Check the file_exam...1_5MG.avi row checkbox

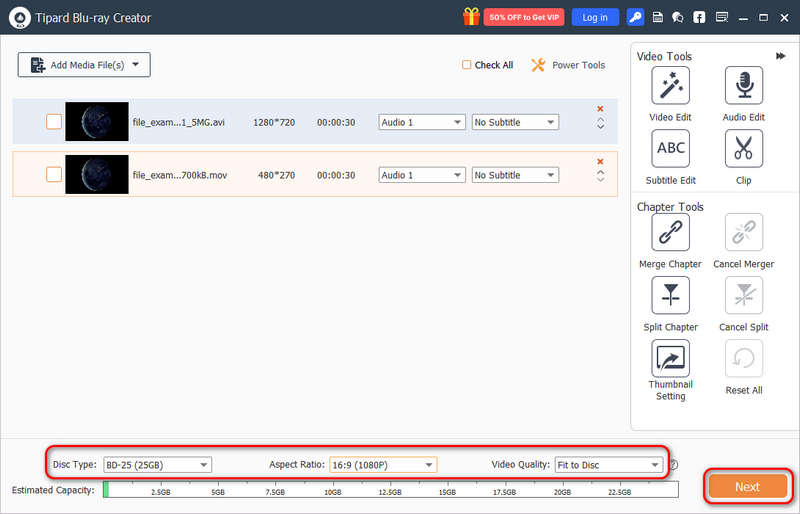click(x=54, y=122)
